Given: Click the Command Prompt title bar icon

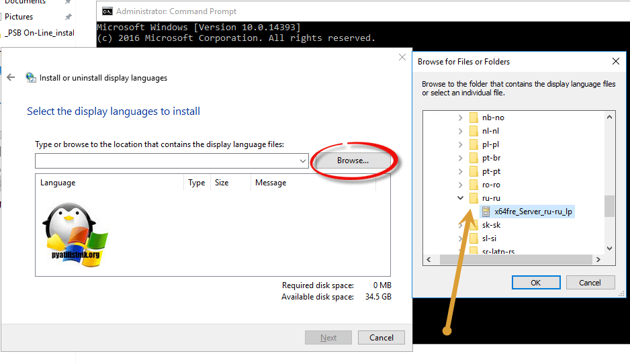Looking at the screenshot, I should tap(107, 11).
